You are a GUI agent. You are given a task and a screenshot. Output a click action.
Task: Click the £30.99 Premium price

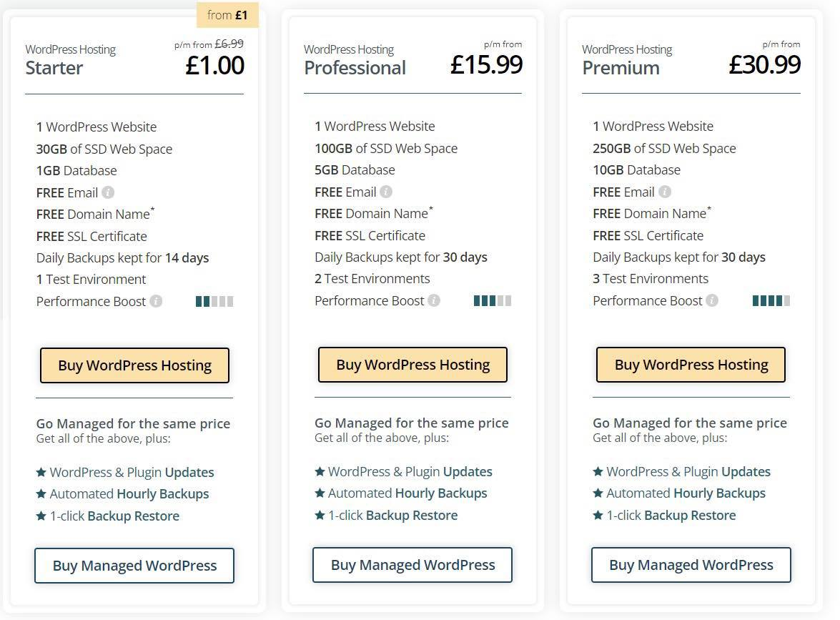point(764,65)
